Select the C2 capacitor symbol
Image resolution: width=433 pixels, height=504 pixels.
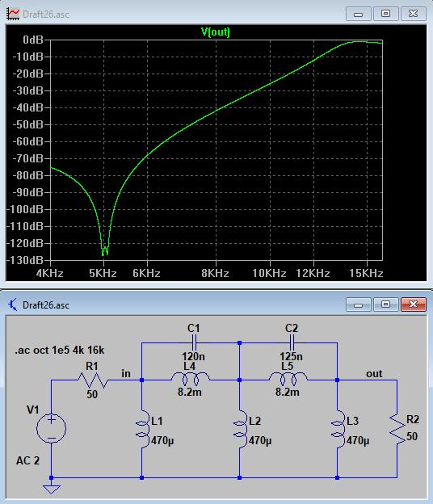(292, 343)
